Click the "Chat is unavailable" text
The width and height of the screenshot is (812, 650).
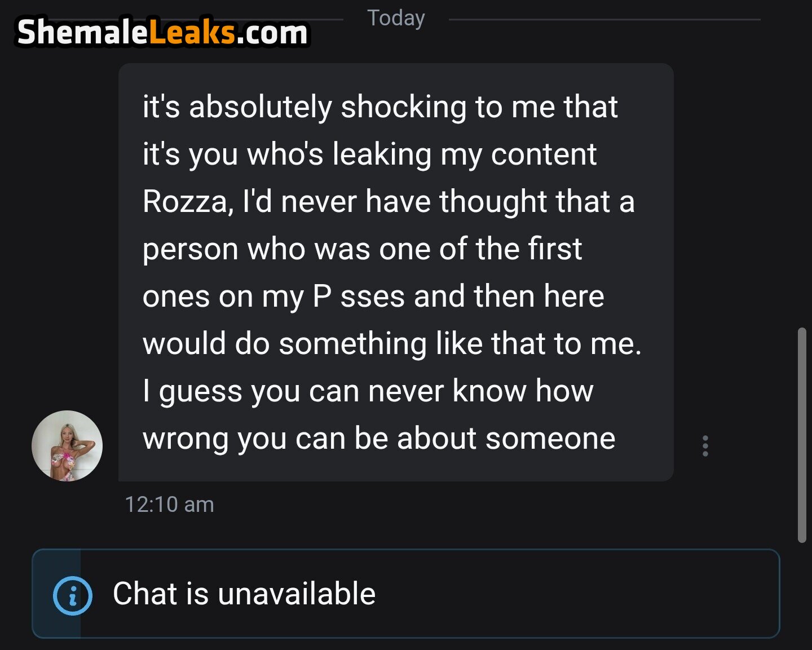[x=244, y=594]
